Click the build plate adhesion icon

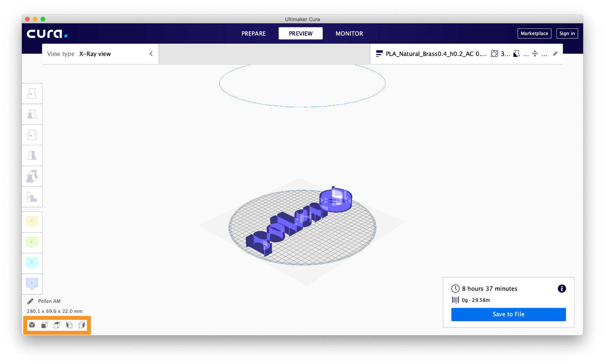(x=535, y=54)
